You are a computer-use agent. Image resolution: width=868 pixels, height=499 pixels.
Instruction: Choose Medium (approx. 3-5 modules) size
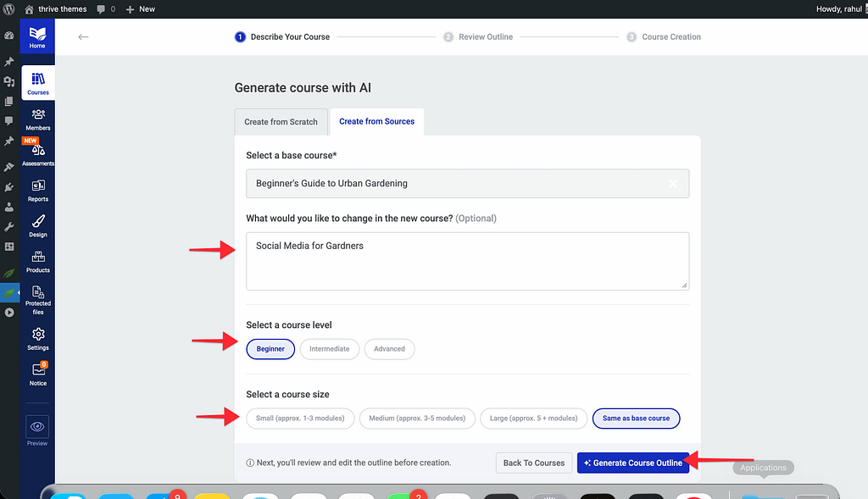[416, 419]
